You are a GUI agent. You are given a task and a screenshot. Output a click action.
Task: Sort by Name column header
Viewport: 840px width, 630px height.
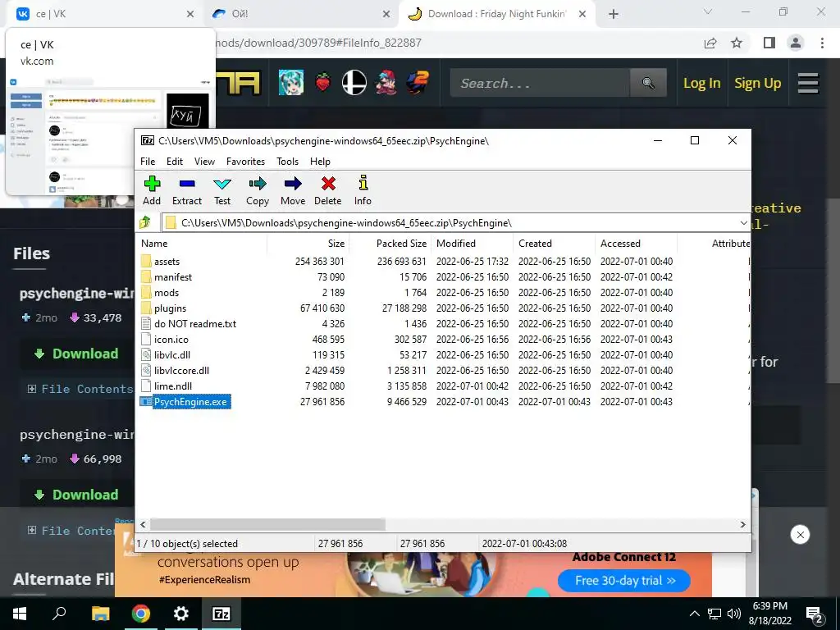(202, 243)
